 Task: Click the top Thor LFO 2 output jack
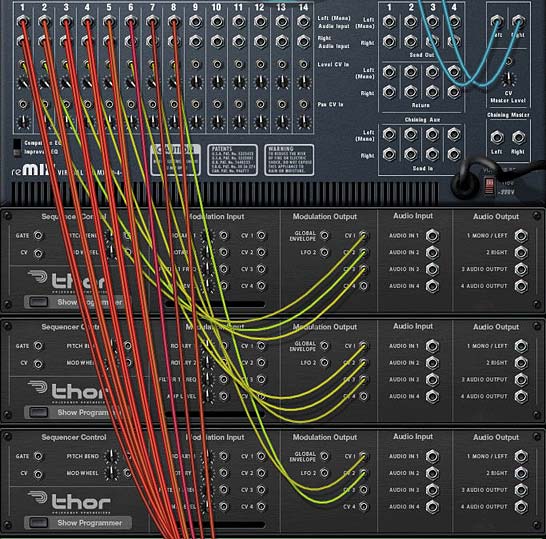point(325,252)
